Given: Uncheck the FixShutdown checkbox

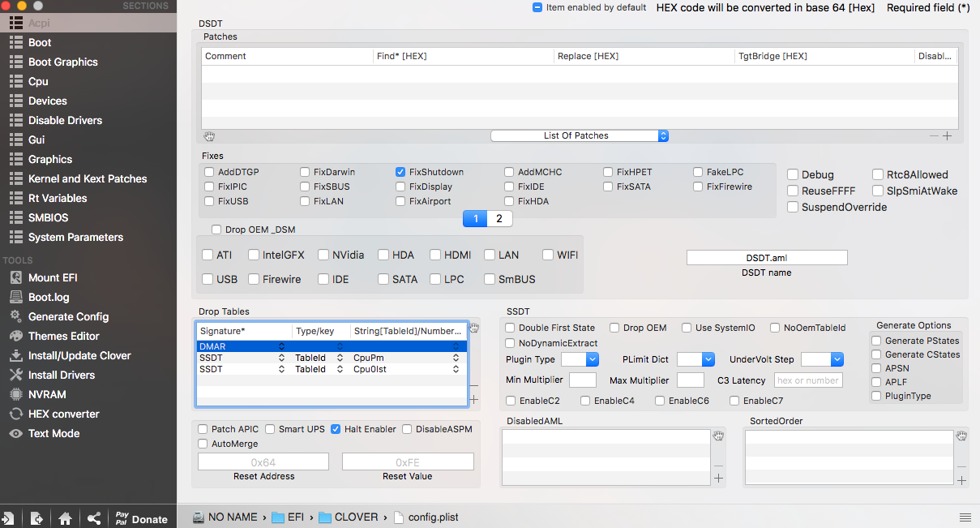Looking at the screenshot, I should (400, 172).
